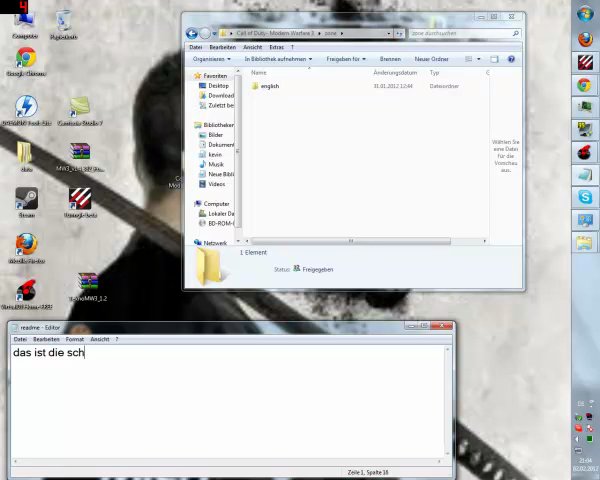Open the Format menu in Editor
Viewport: 600px width, 480px height.
point(75,339)
